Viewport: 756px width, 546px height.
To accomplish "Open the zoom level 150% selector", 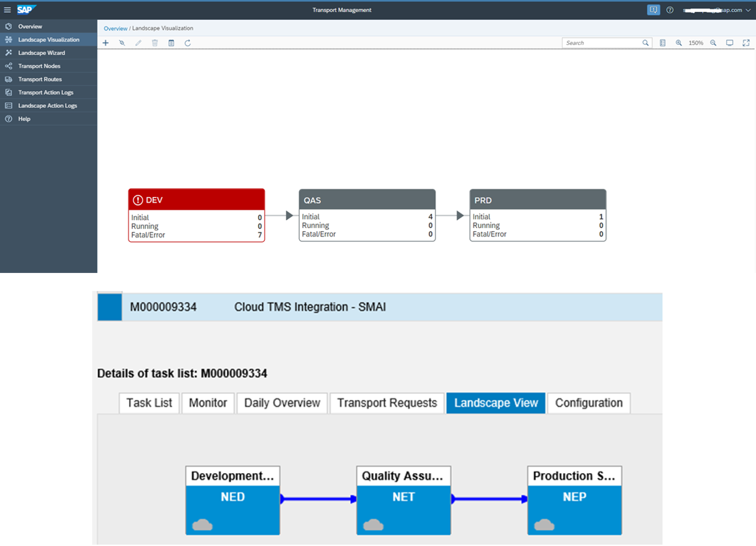I will (696, 43).
